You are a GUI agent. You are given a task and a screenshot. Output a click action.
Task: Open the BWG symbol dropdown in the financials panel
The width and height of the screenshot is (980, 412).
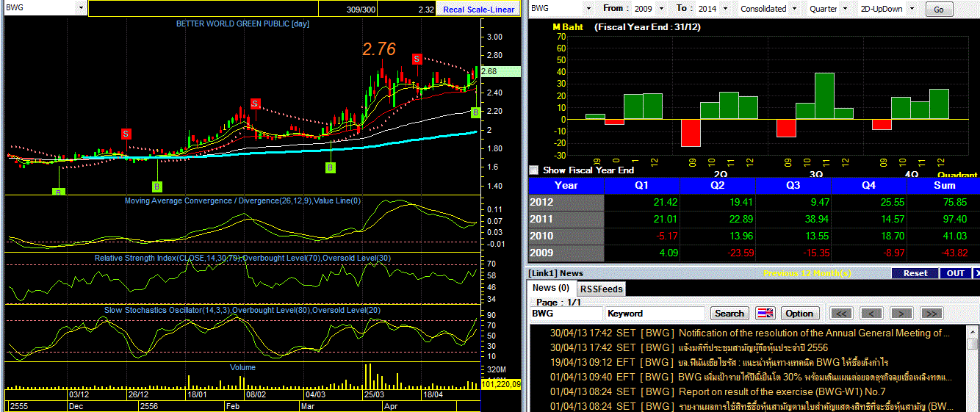coord(588,9)
